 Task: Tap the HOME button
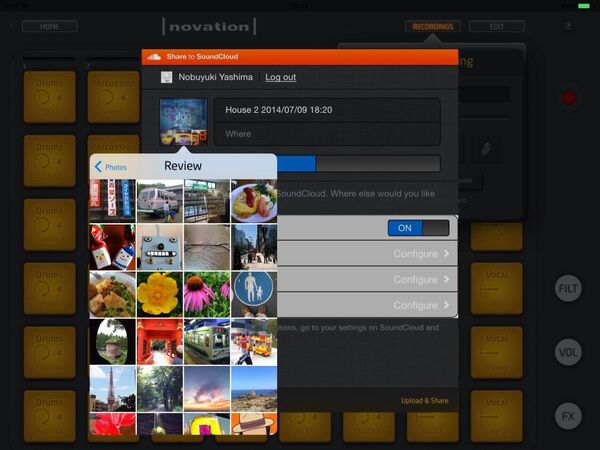coord(50,26)
